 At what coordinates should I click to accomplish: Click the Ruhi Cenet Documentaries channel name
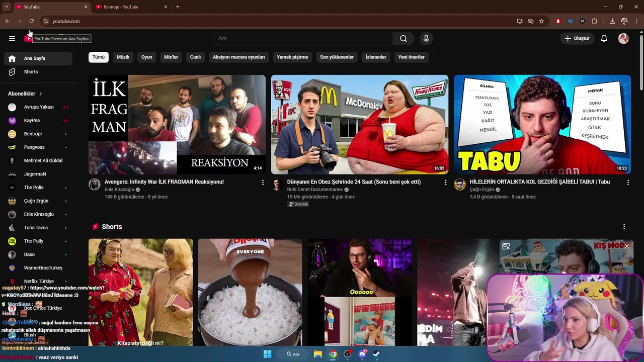pos(314,190)
